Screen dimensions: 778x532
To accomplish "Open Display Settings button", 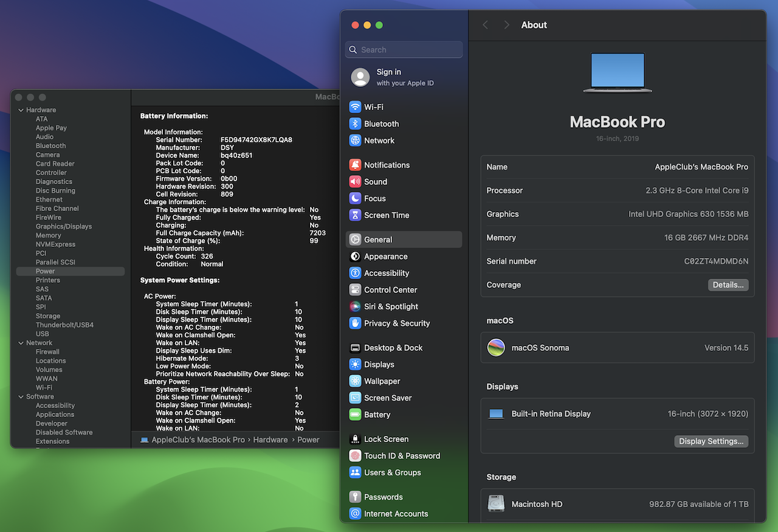I will (711, 441).
